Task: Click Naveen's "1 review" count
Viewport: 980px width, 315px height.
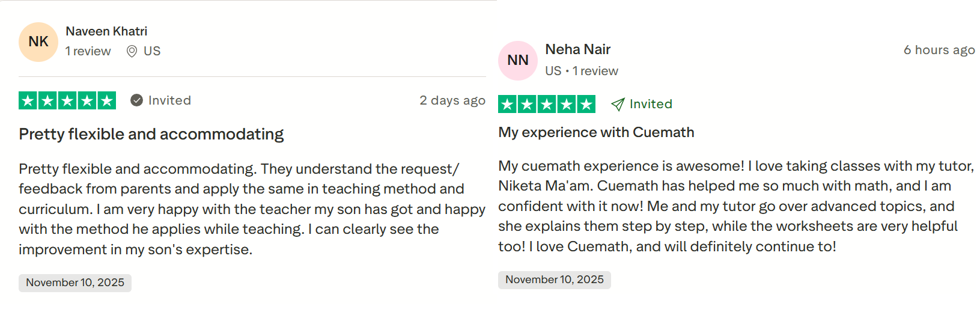Action: click(88, 52)
